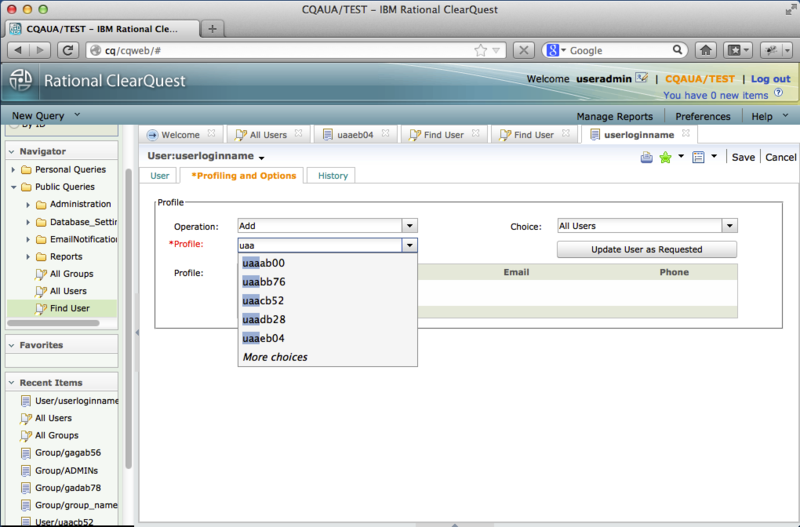
Task: Click the print record icon
Action: (646, 157)
